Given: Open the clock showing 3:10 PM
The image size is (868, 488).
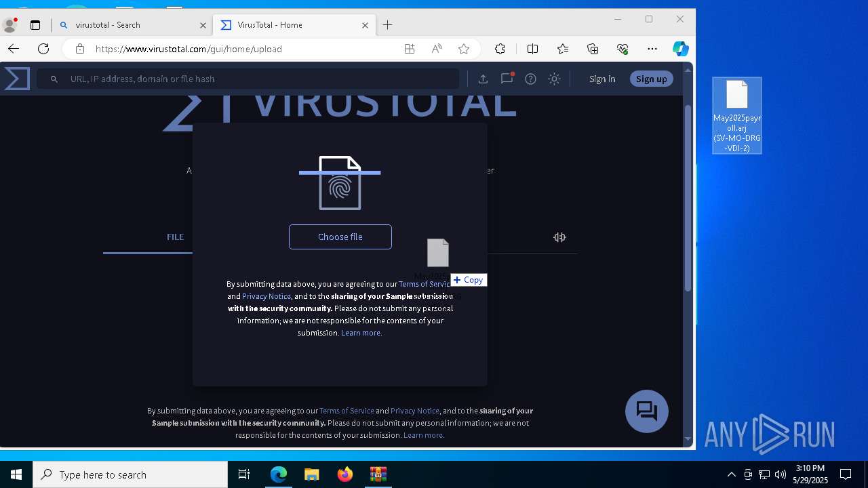Looking at the screenshot, I should click(x=810, y=474).
